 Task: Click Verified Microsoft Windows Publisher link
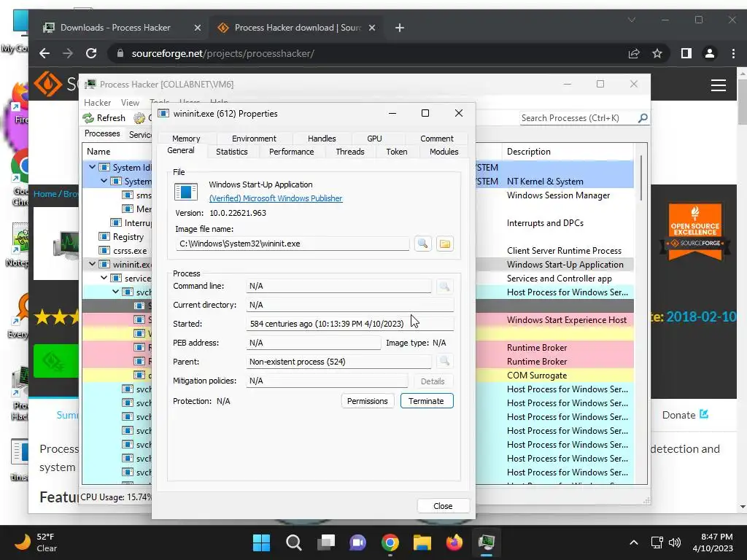(x=276, y=198)
